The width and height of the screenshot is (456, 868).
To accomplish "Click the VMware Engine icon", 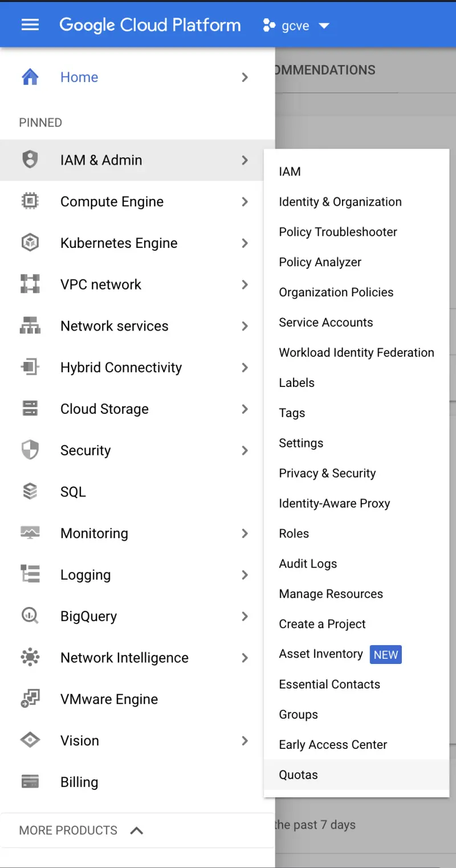I will (x=30, y=699).
